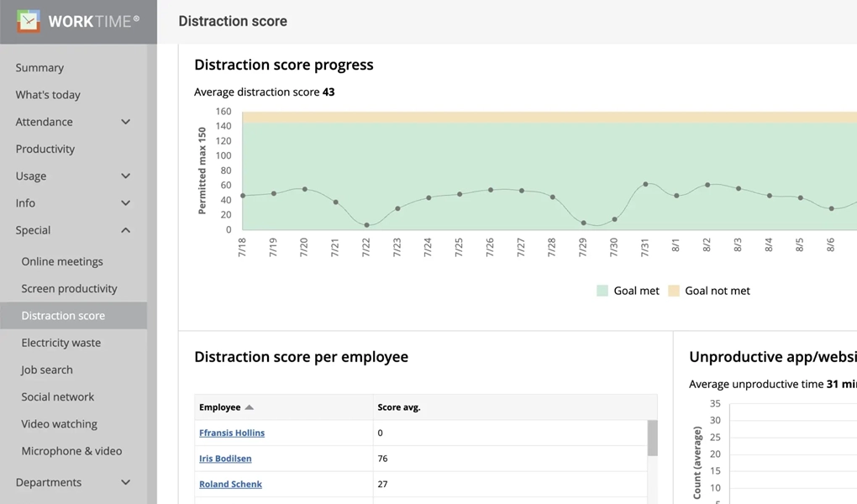The width and height of the screenshot is (857, 504).
Task: Select Online meetings report
Action: pos(62,261)
